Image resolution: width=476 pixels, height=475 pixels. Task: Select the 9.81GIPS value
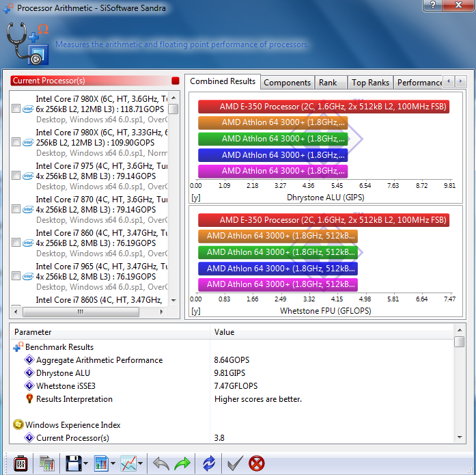point(229,373)
